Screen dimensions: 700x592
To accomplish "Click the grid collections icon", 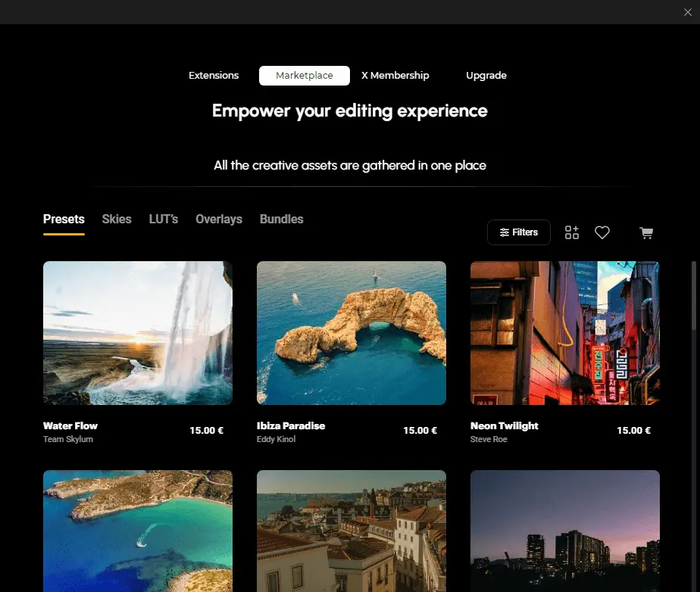I will point(572,233).
